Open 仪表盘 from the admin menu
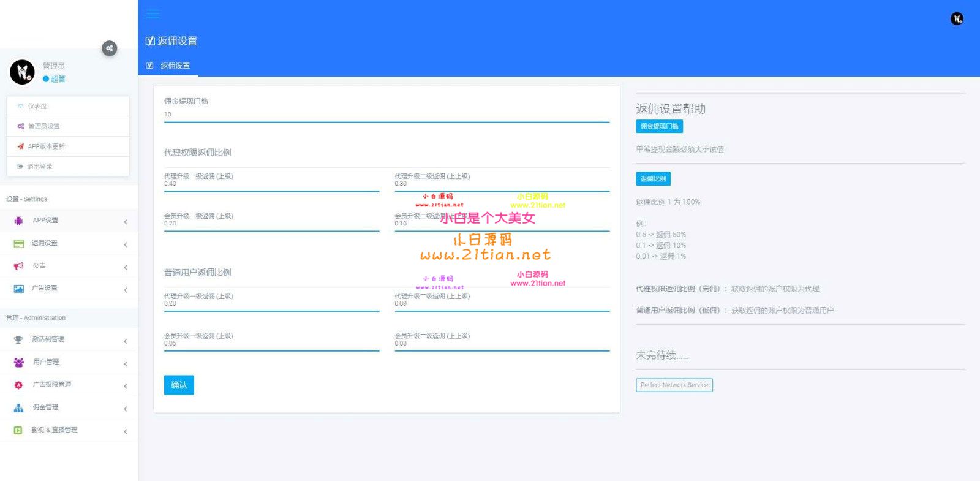The height and width of the screenshot is (481, 980). pos(37,106)
